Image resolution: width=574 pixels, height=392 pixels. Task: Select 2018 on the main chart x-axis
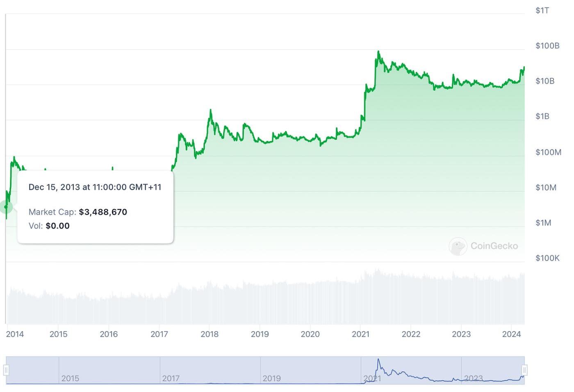210,334
